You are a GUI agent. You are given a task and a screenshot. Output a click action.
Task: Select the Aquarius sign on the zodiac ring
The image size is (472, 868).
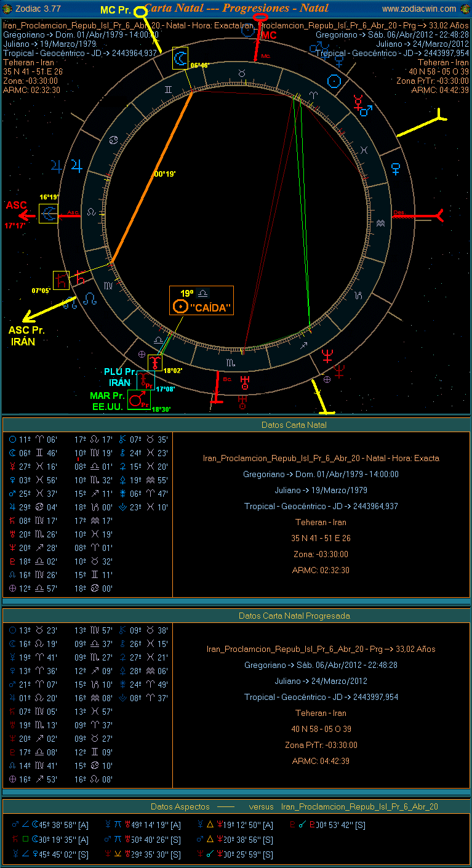click(381, 224)
